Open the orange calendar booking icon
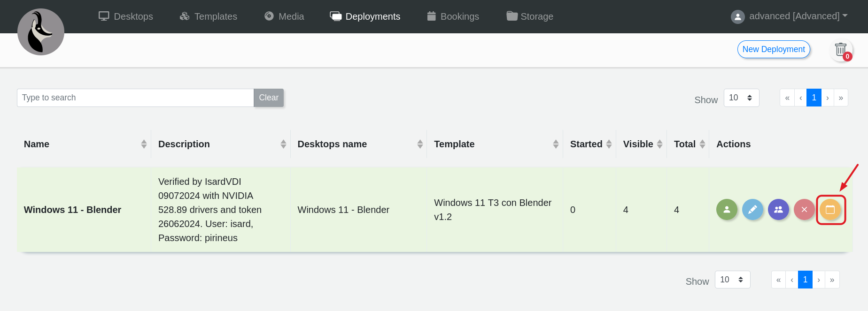This screenshot has height=311, width=868. [x=830, y=210]
